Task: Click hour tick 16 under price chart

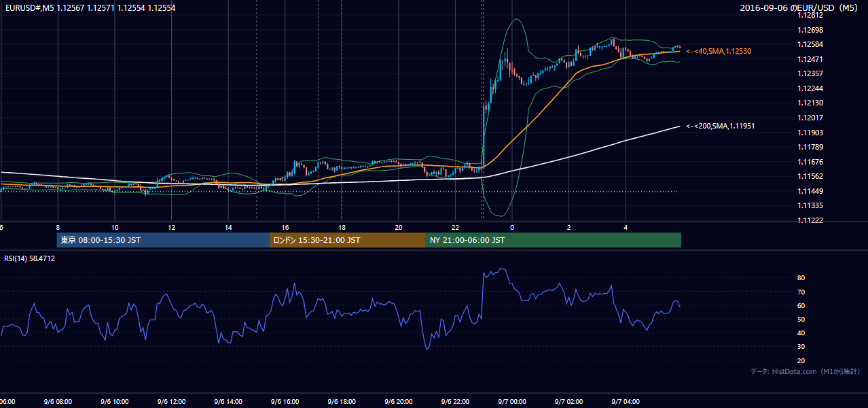Action: [x=285, y=227]
